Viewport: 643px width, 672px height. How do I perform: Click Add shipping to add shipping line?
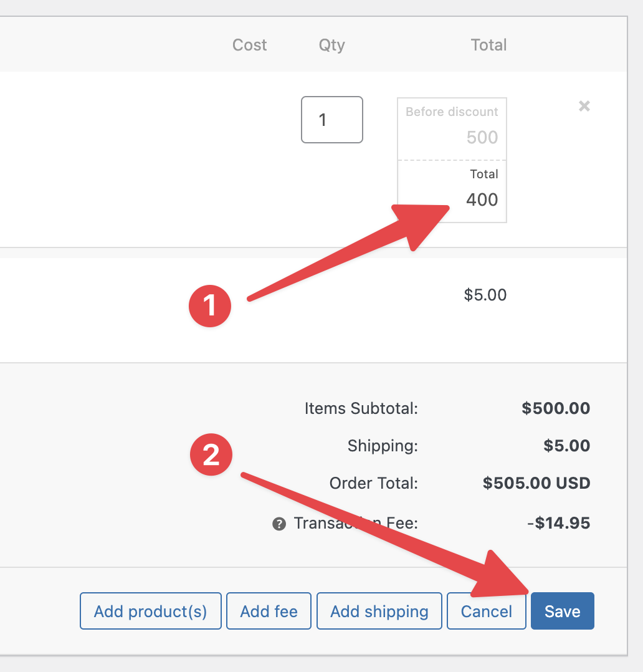pyautogui.click(x=379, y=611)
